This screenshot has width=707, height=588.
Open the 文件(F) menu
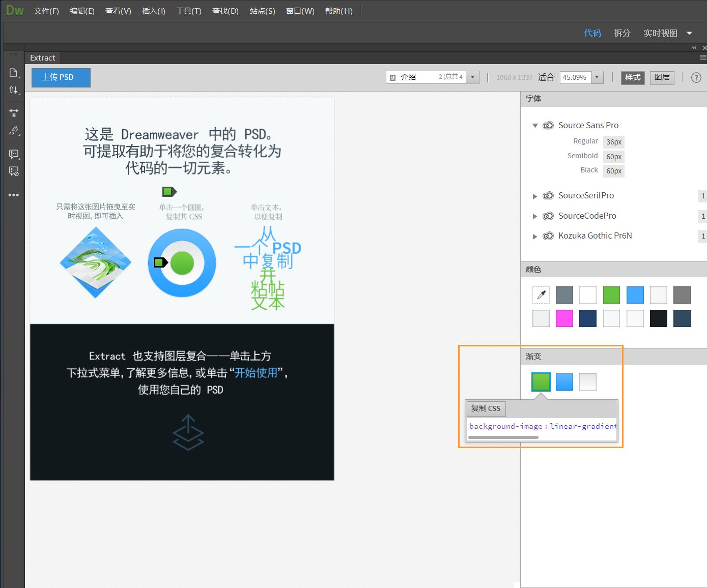pos(46,11)
